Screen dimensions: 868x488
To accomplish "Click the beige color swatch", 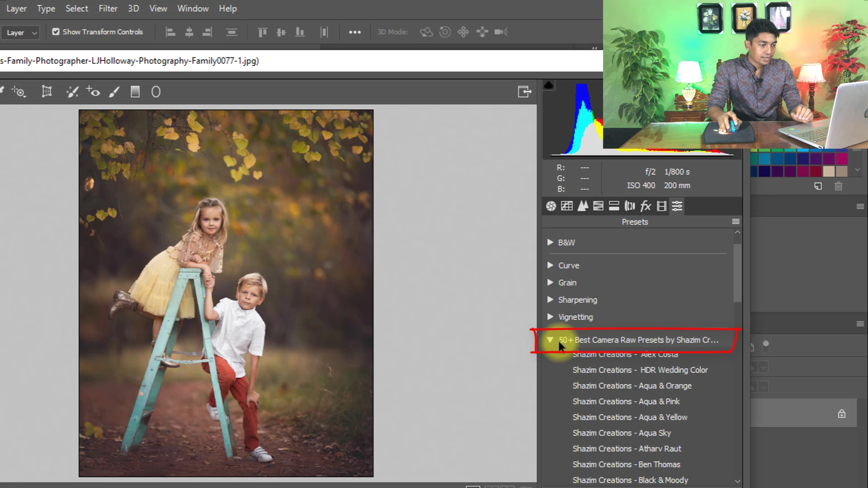I will (828, 171).
